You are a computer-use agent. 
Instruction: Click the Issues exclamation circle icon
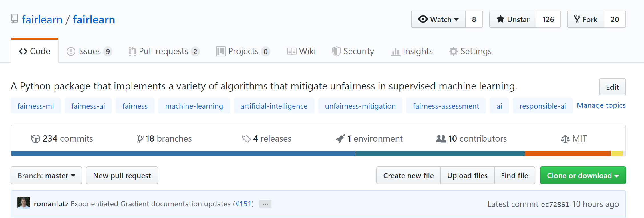point(71,51)
